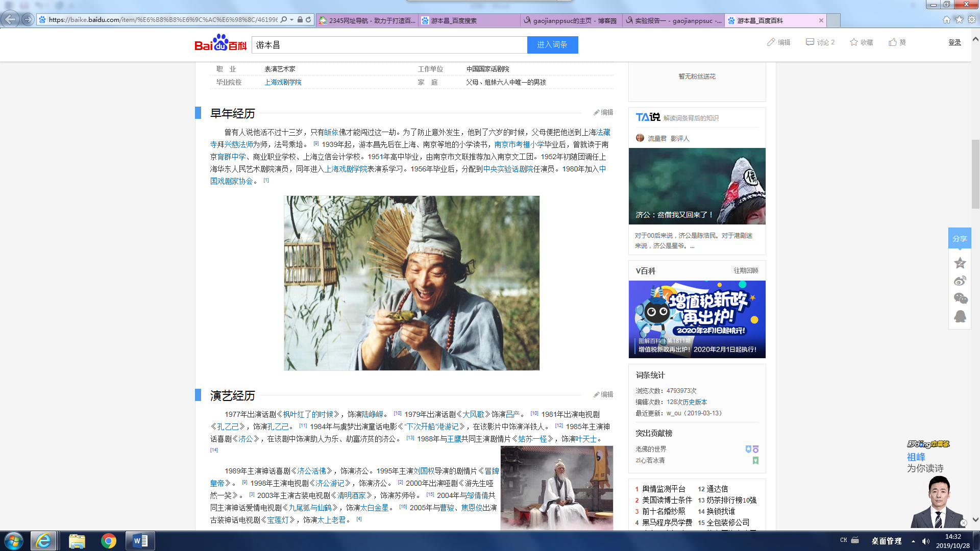The height and width of the screenshot is (551, 980).
Task: Show hidden system tray icons
Action: point(913,541)
